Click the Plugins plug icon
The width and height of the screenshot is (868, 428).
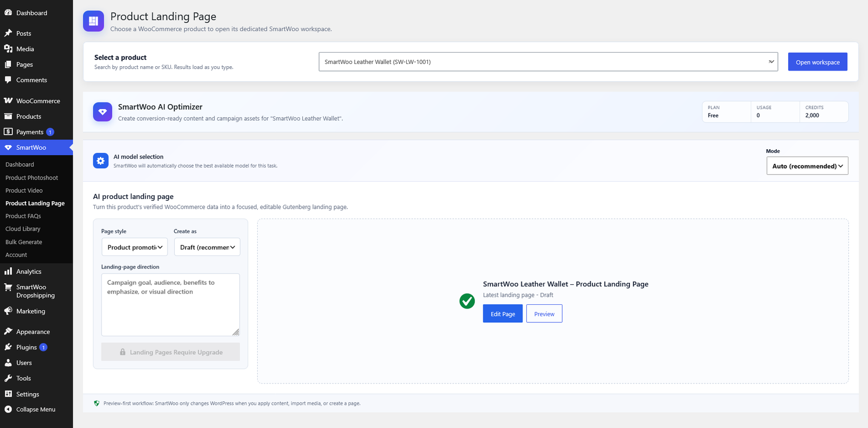[x=8, y=347]
